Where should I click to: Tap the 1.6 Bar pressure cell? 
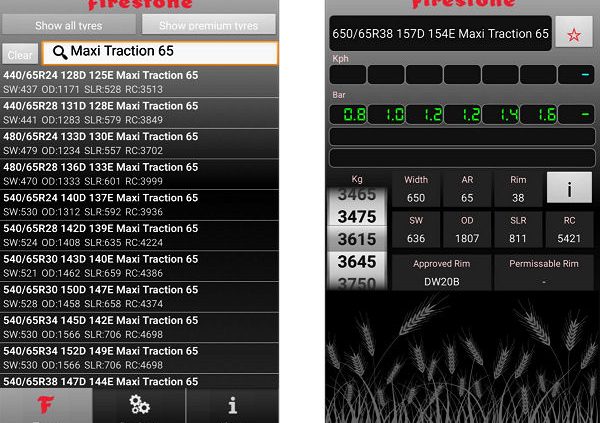(x=538, y=114)
